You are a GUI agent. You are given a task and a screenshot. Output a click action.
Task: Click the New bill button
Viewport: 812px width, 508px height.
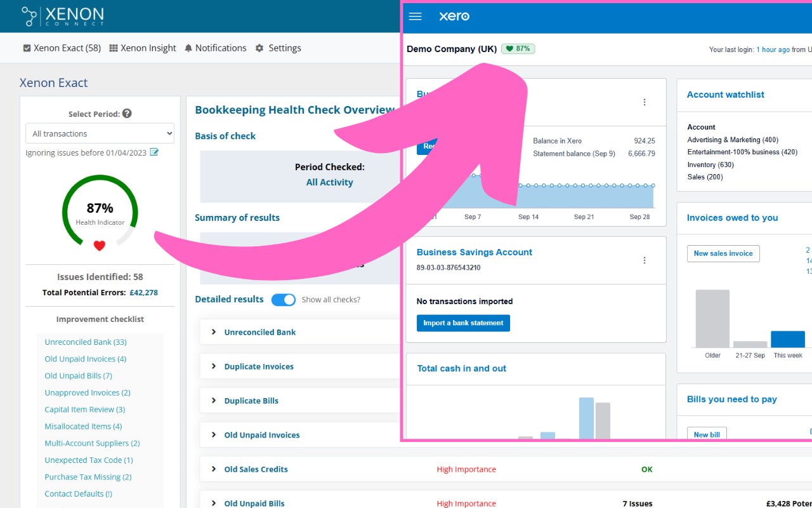[707, 434]
